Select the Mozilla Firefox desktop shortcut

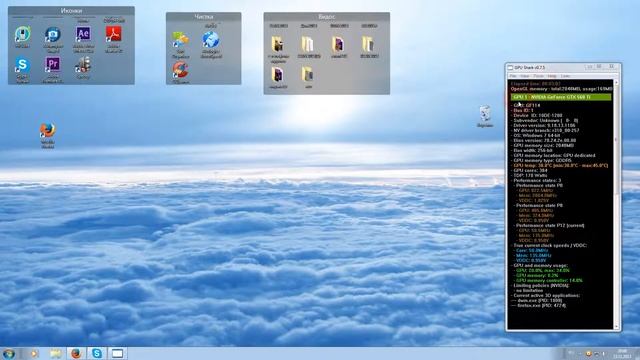click(47, 131)
